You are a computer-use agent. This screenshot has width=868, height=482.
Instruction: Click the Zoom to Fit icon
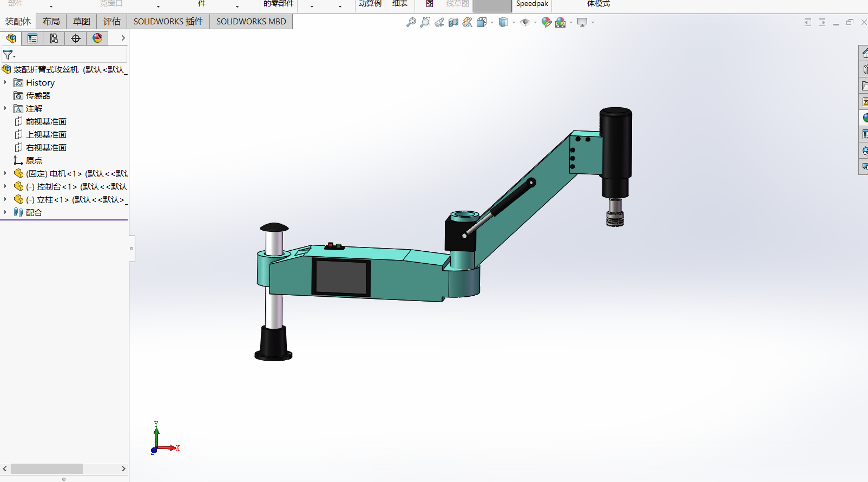coord(411,22)
